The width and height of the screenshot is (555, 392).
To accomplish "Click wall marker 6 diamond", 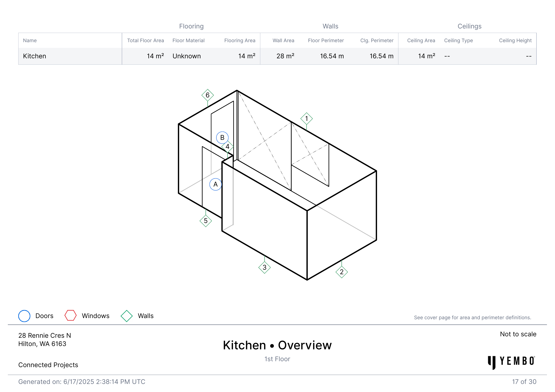I will click(207, 95).
